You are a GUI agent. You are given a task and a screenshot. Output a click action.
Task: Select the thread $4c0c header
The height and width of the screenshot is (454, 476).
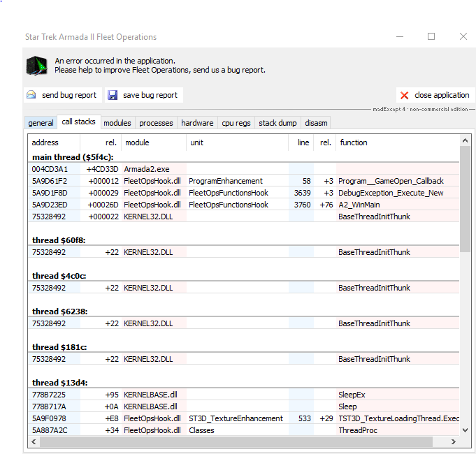[x=59, y=276]
